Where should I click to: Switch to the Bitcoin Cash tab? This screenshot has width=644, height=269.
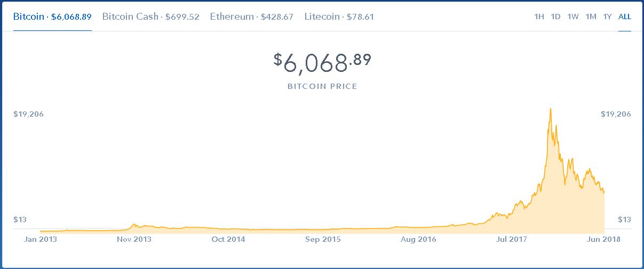point(150,17)
